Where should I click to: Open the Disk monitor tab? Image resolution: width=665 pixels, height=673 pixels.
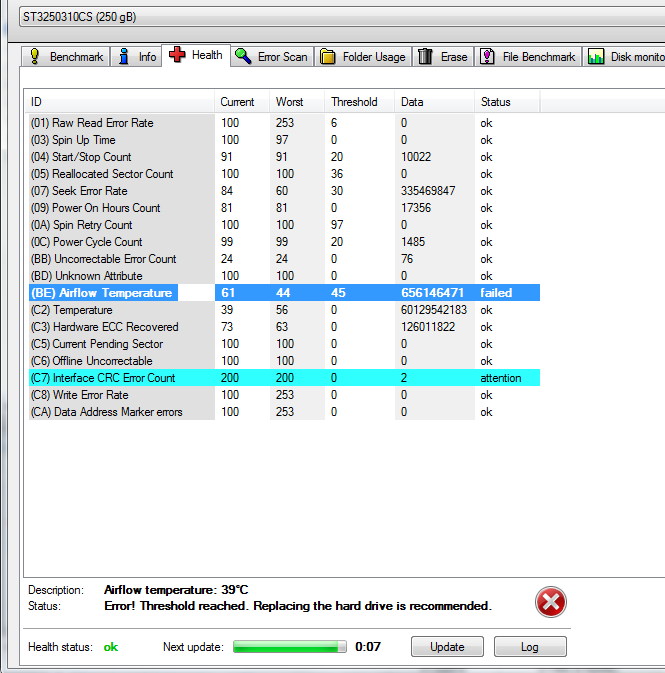(624, 57)
